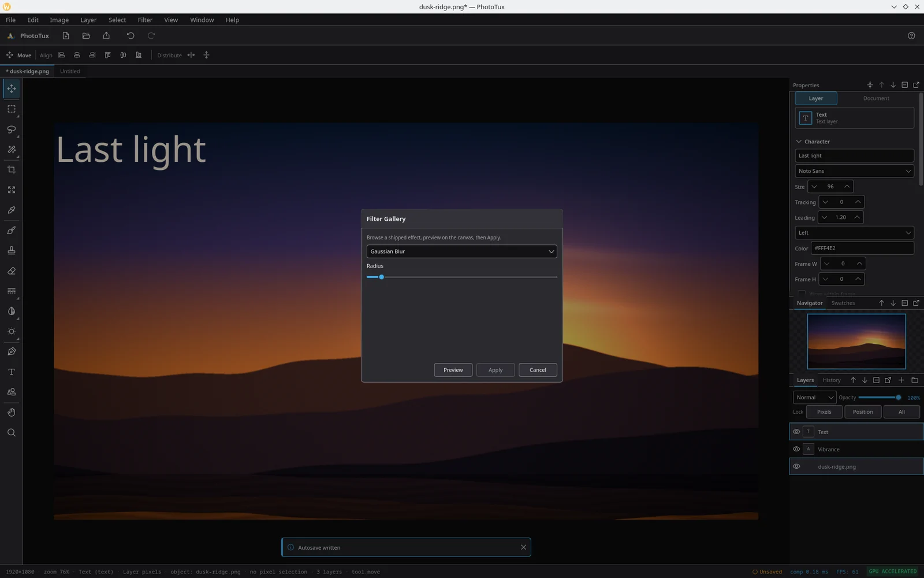
Task: Open the help question-mark icon
Action: tap(911, 36)
